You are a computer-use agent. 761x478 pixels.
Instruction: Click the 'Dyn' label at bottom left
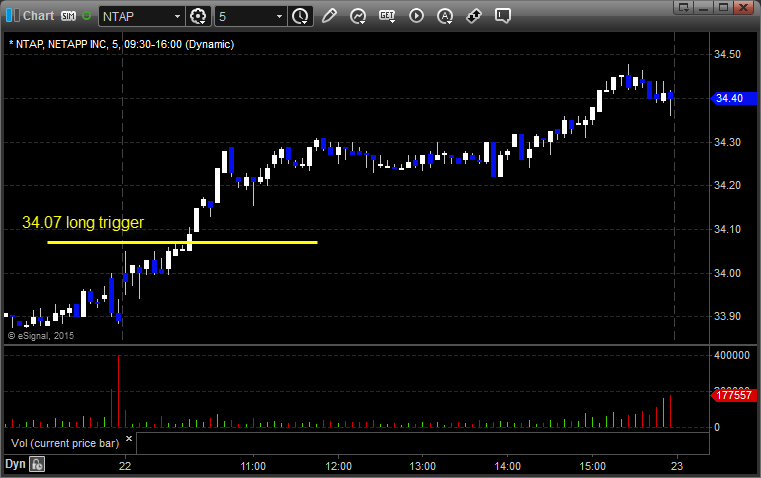click(15, 464)
